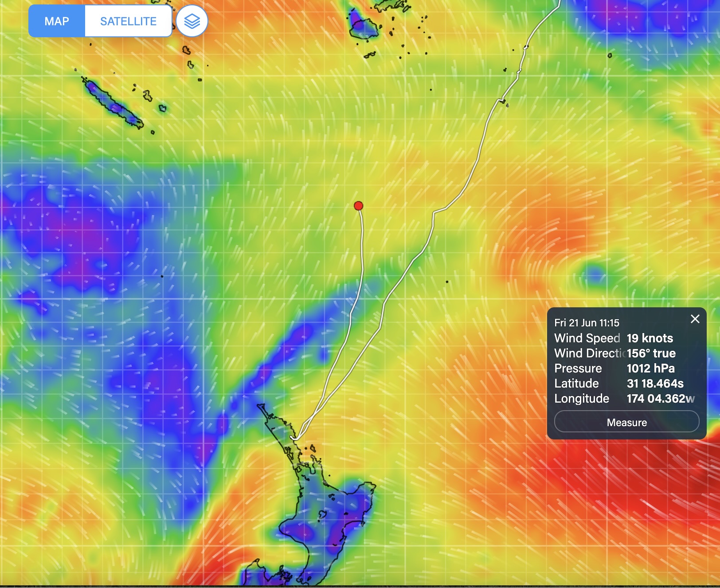
Task: Open the map layers icon
Action: click(x=192, y=21)
